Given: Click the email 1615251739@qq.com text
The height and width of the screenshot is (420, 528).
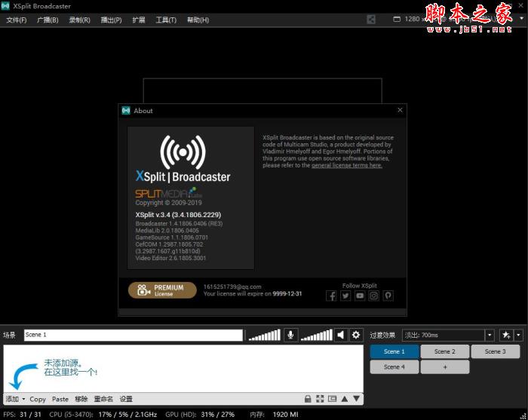Looking at the screenshot, I should [232, 287].
